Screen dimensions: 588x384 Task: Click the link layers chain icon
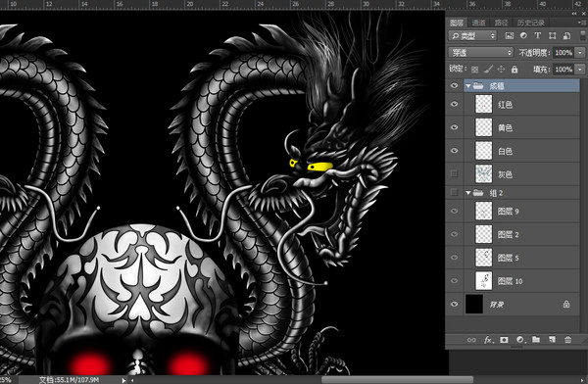(x=471, y=340)
